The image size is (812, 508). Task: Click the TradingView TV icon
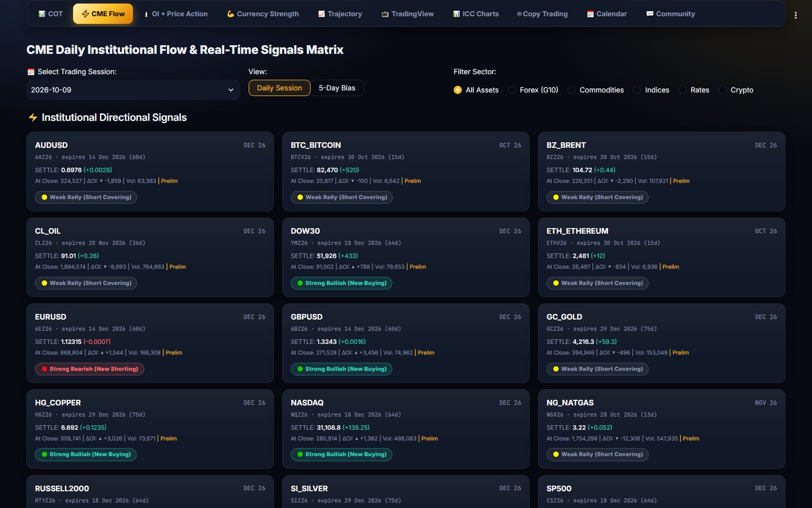click(x=385, y=14)
